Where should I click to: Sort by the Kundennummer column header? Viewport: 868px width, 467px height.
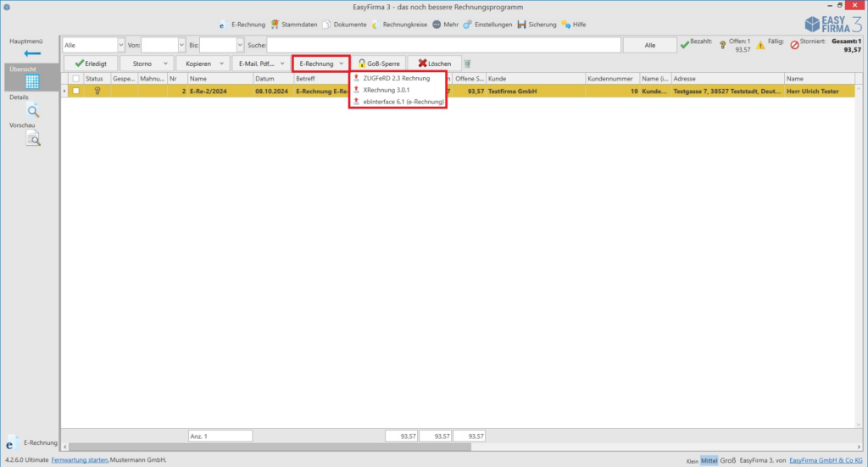pos(613,79)
